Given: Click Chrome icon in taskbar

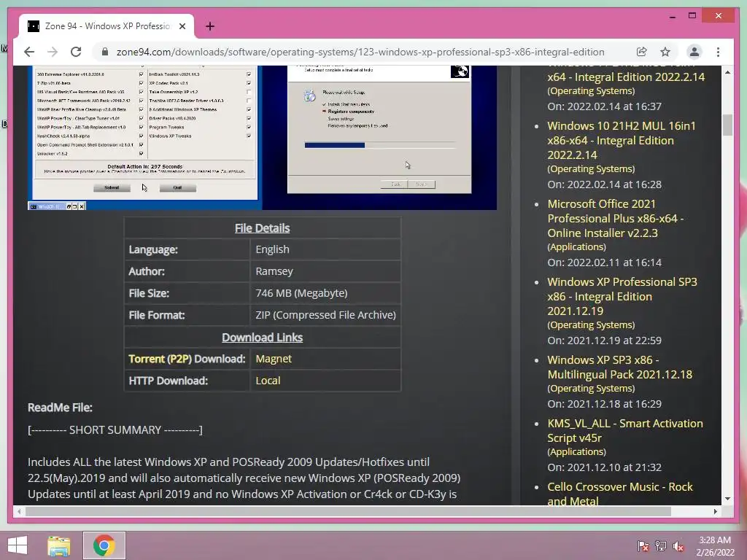Looking at the screenshot, I should [104, 545].
